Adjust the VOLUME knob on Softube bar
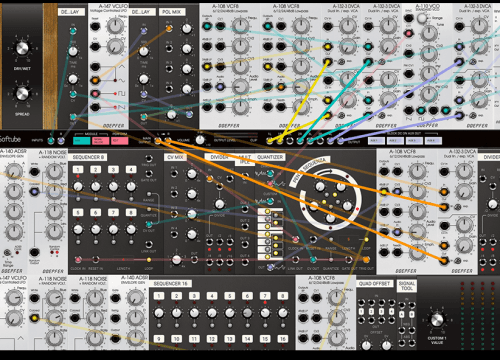The width and height of the screenshot is (500, 360). click(x=200, y=140)
